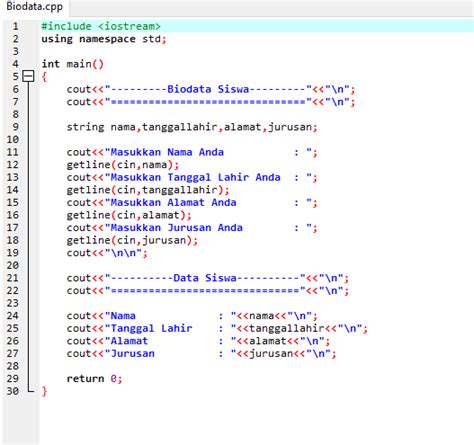Viewport: 474px width, 445px height.
Task: Click 'Masukkan Jurusan Anda' string
Action: (x=176, y=228)
